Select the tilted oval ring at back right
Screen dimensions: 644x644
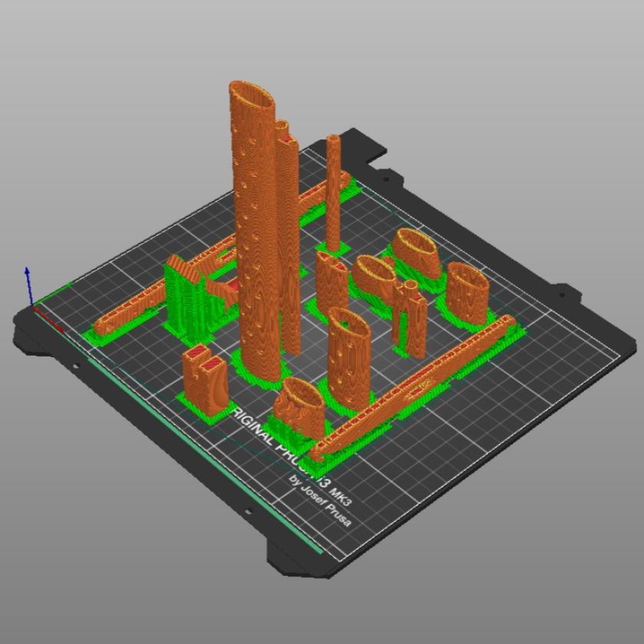click(x=418, y=251)
